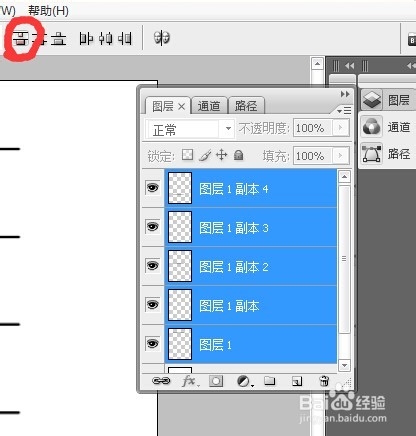Click the paths bezier icon in dock
This screenshot has width=416, height=436.
pyautogui.click(x=372, y=154)
